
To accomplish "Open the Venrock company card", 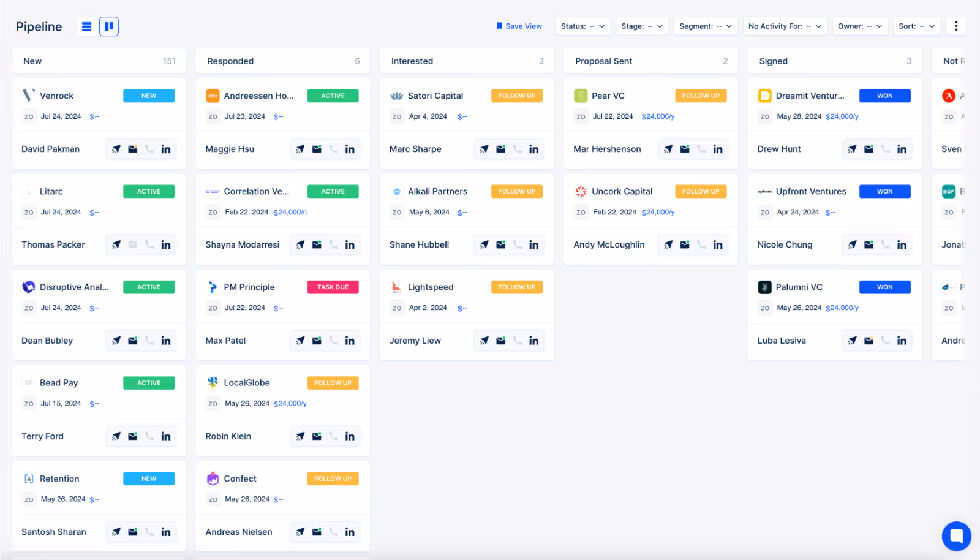I will click(99, 123).
